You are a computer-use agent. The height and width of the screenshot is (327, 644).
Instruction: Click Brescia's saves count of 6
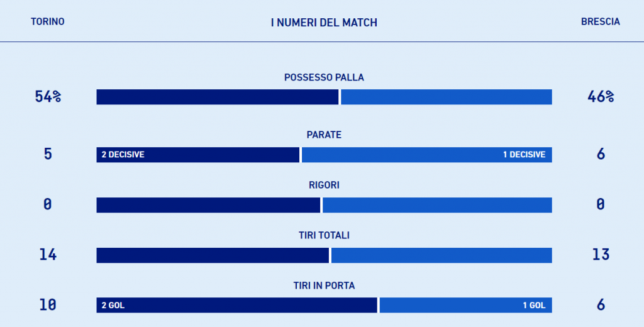(600, 155)
